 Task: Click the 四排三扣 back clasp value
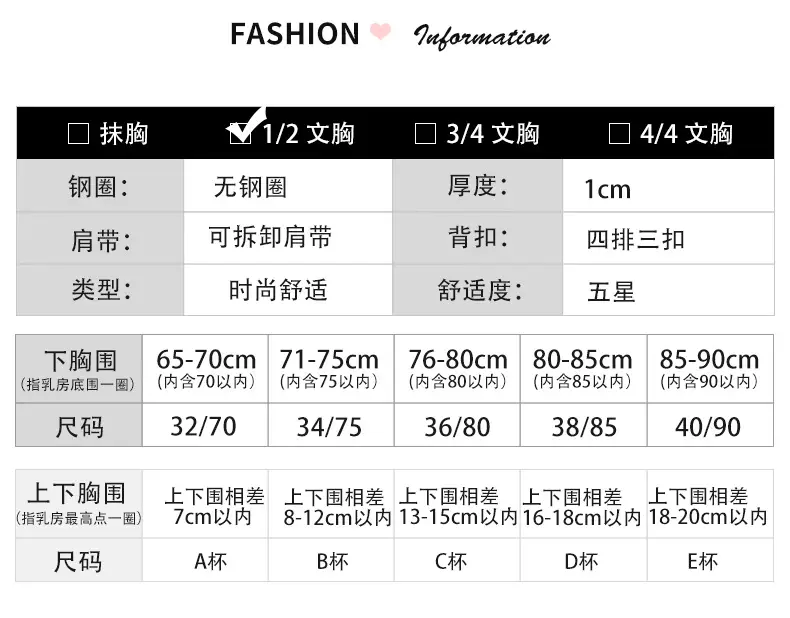[x=635, y=239]
